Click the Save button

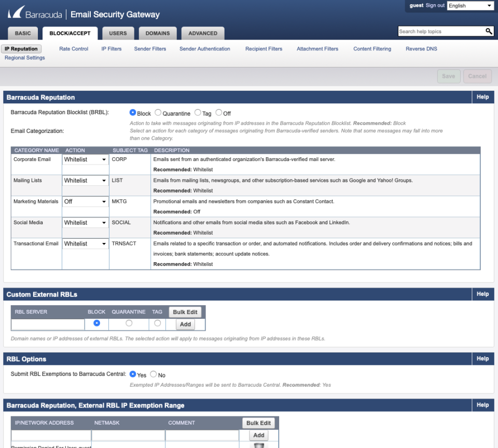tap(448, 76)
